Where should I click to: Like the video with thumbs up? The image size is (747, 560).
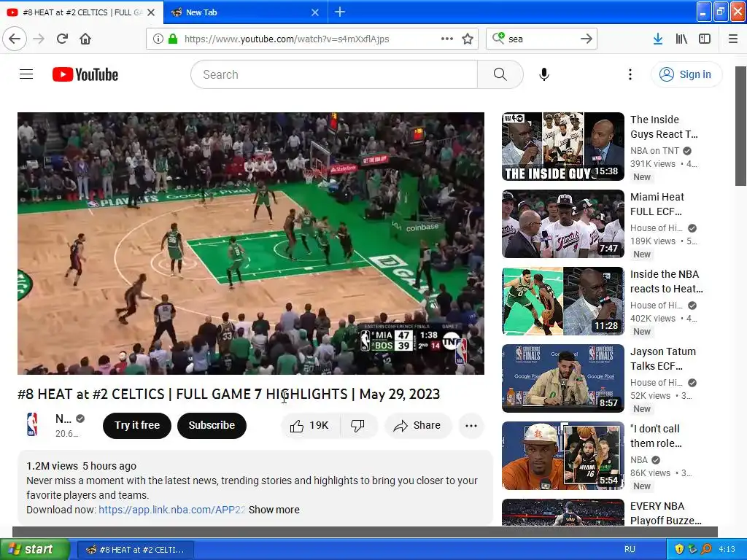[310, 425]
